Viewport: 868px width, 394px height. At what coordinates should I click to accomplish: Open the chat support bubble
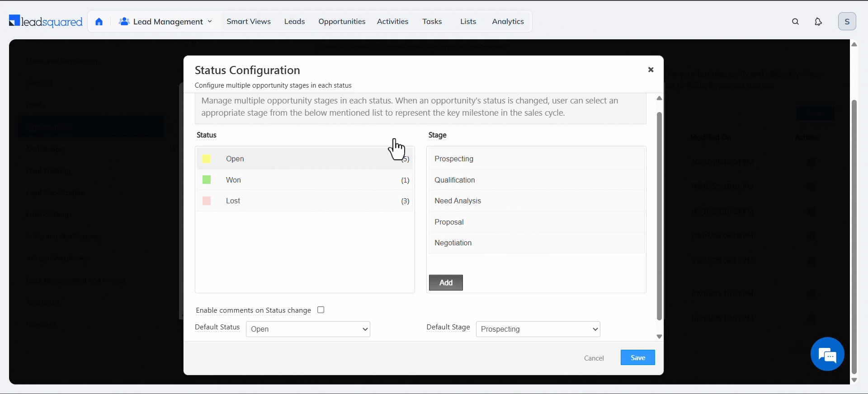(x=827, y=354)
